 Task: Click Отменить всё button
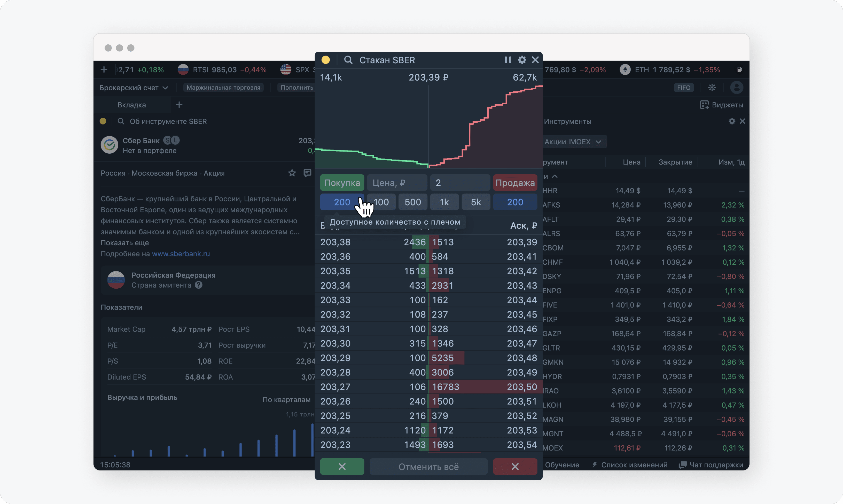[x=429, y=467]
